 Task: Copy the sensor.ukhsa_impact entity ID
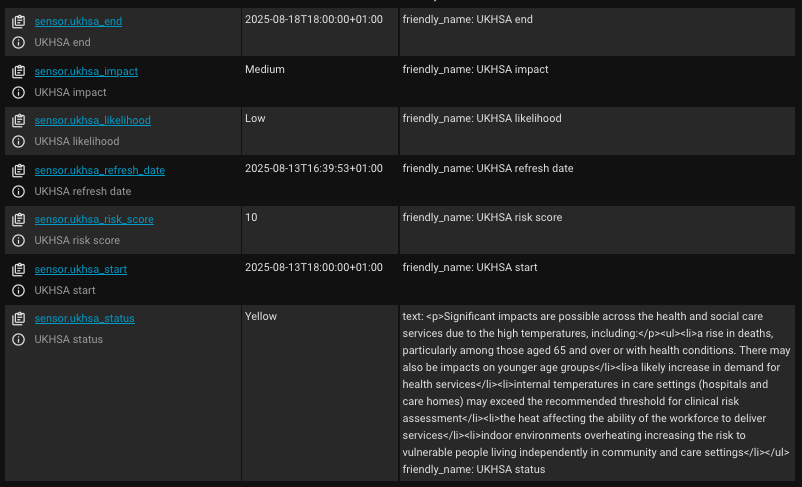[x=18, y=71]
